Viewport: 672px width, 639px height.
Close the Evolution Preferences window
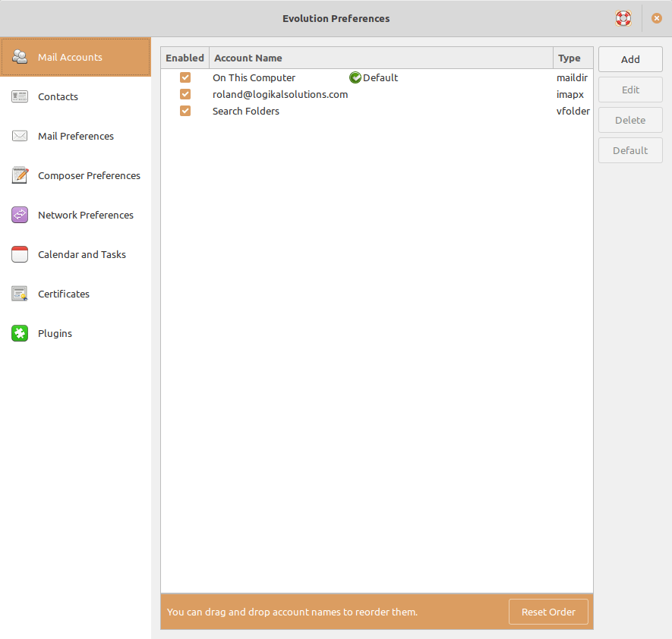tap(657, 18)
